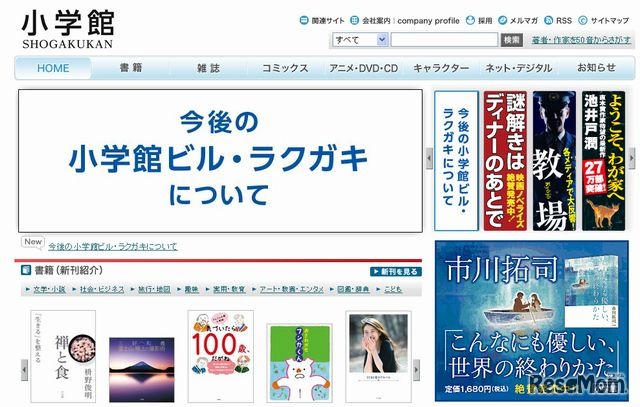Click the left arrow of banner thumbnails
The width and height of the screenshot is (640, 407).
[429, 158]
